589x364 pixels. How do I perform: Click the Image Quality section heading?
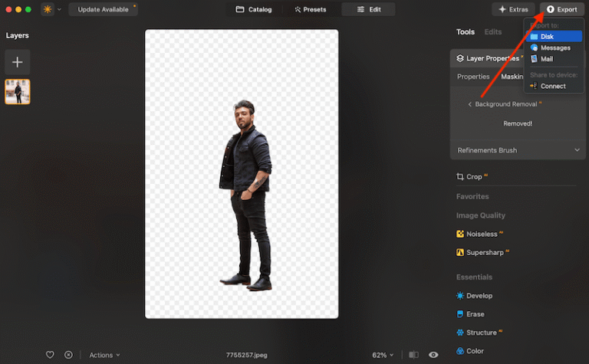tap(480, 215)
